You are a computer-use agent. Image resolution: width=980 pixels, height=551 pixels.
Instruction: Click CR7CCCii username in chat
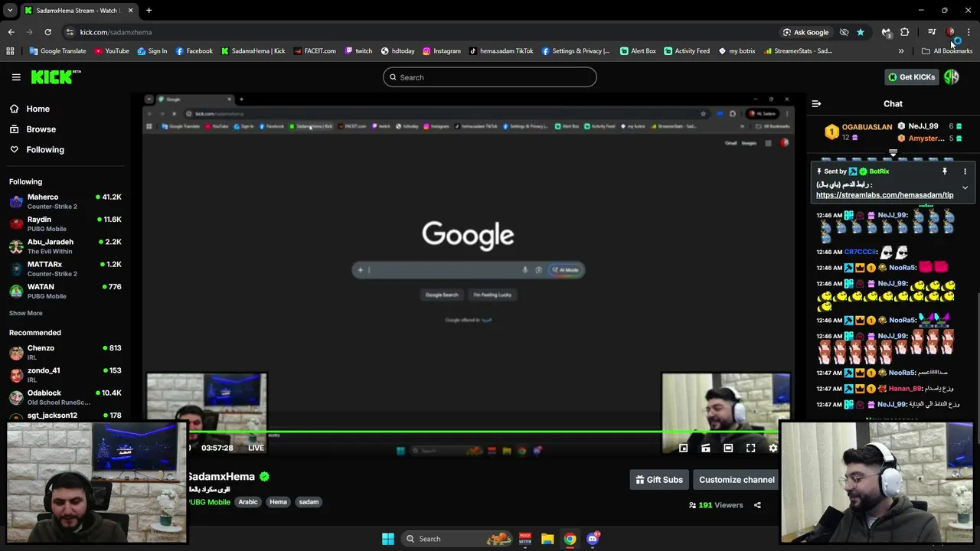tap(860, 252)
